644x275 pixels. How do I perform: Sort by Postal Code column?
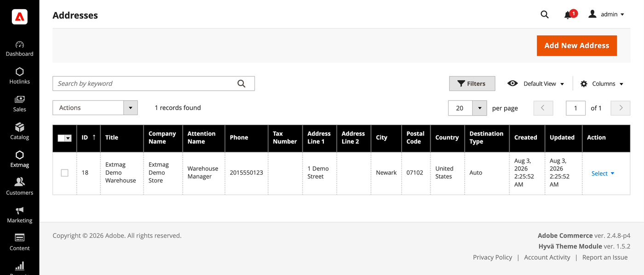416,137
